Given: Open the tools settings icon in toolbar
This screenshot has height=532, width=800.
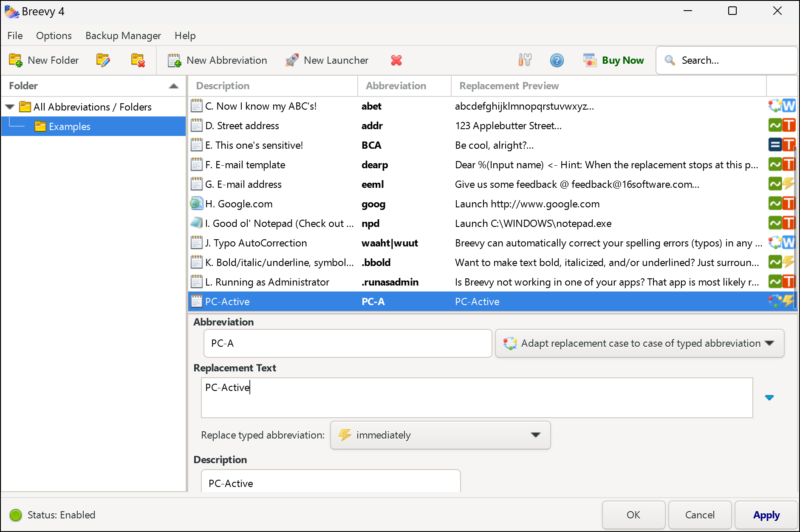Looking at the screenshot, I should click(525, 60).
